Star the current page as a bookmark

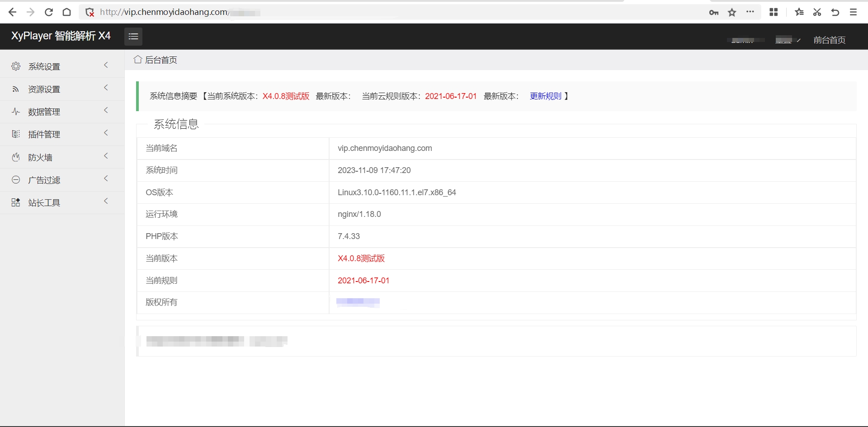tap(731, 12)
